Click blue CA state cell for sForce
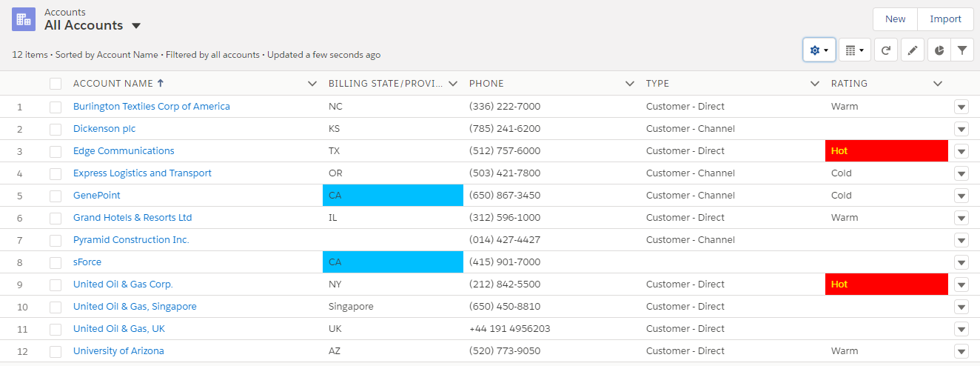The width and height of the screenshot is (980, 366). [x=393, y=262]
